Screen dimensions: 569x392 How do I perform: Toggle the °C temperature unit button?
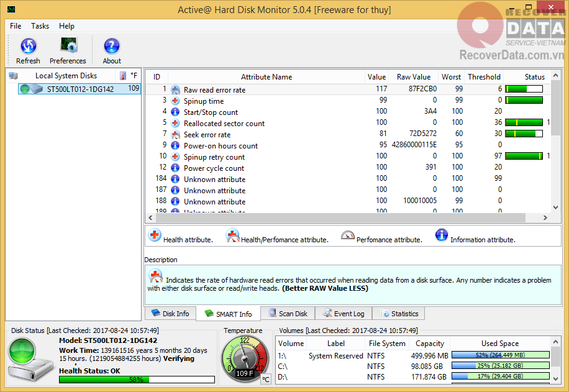click(x=266, y=380)
